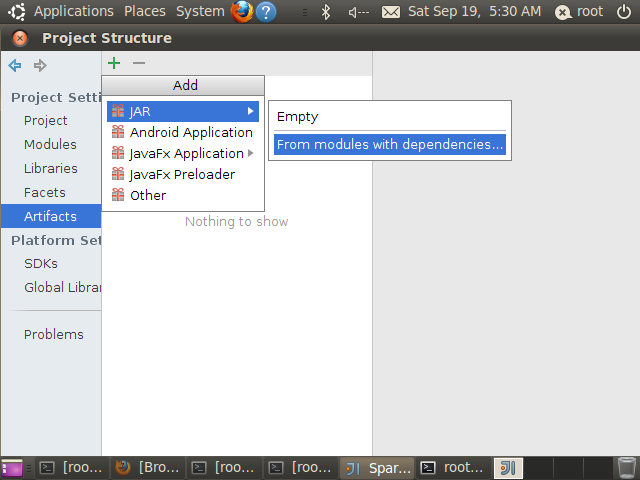Click the date and time clock
The width and height of the screenshot is (640, 480).
pos(475,11)
